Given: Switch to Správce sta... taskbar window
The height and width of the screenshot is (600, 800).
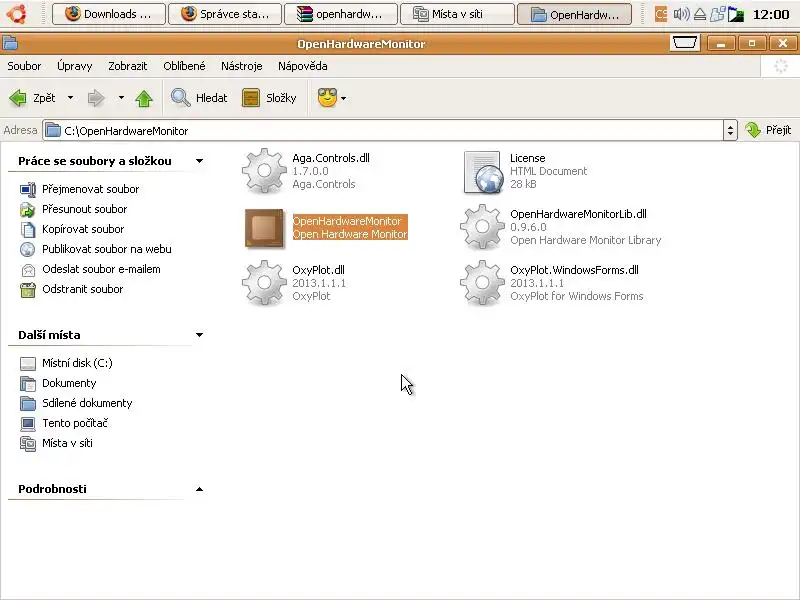Looking at the screenshot, I should (224, 14).
